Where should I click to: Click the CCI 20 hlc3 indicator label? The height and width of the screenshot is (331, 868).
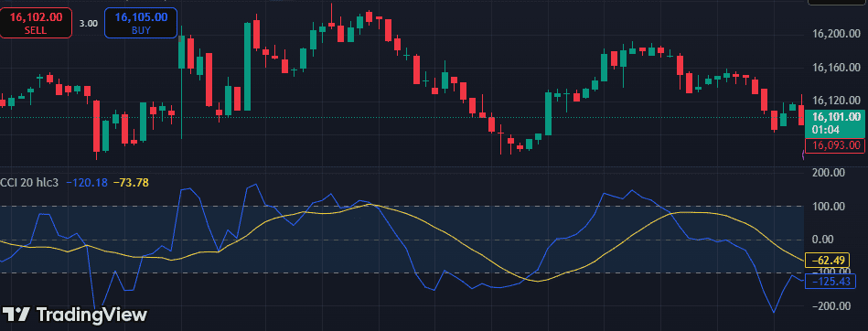(x=28, y=182)
